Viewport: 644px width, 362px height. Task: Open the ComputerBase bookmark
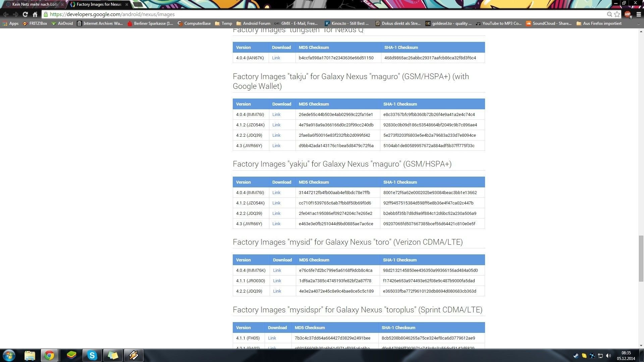(194, 23)
